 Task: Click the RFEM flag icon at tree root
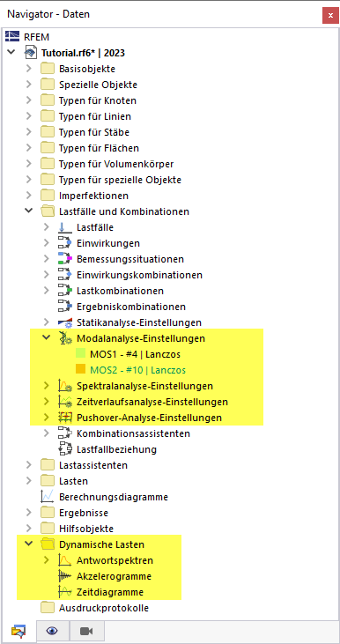(12, 37)
